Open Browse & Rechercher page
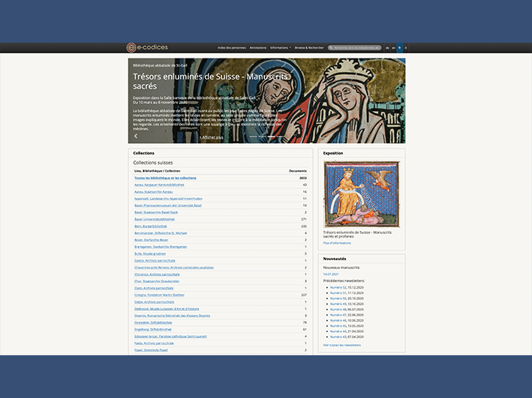The width and height of the screenshot is (532, 398). pyautogui.click(x=309, y=48)
